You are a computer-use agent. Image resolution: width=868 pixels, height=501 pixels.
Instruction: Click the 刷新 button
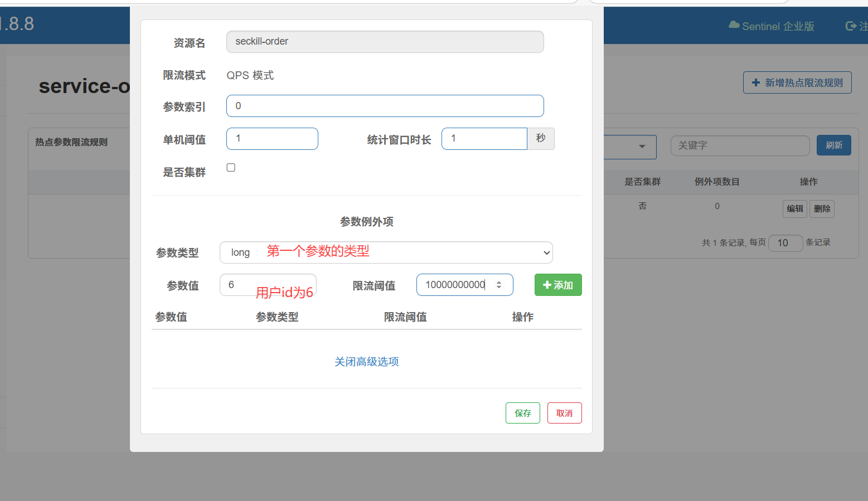pyautogui.click(x=833, y=145)
